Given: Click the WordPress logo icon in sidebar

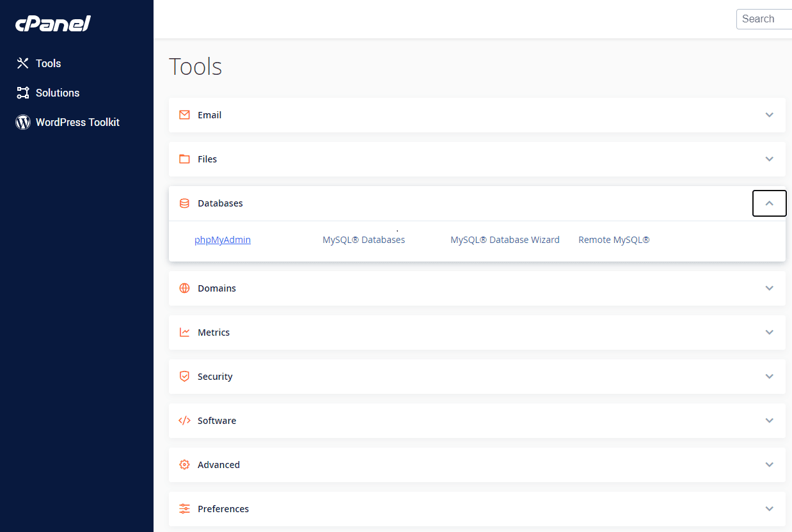Looking at the screenshot, I should [23, 122].
